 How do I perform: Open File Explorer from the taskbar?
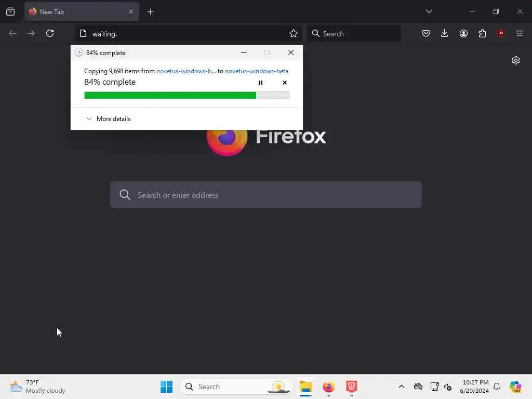click(x=305, y=387)
